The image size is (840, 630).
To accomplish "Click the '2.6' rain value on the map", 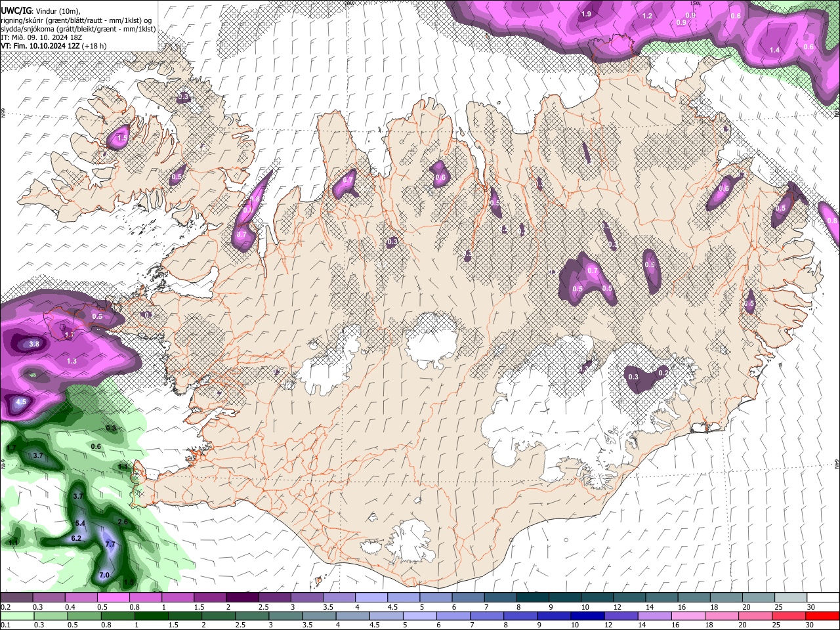I will (x=123, y=522).
